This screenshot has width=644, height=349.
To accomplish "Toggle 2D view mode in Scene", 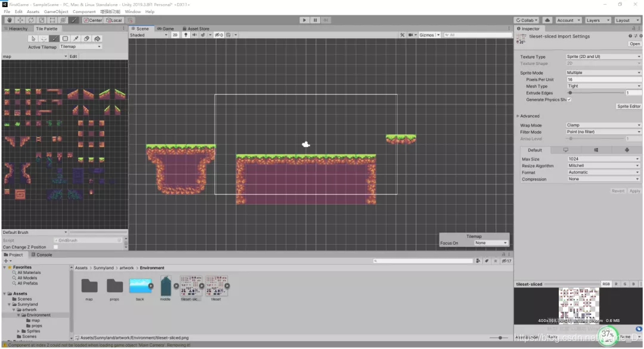I will coord(175,35).
